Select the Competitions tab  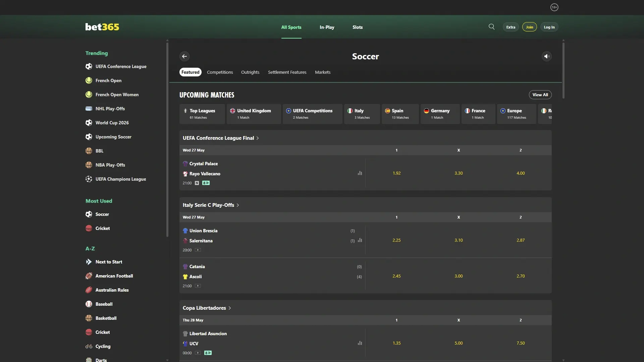pyautogui.click(x=220, y=72)
